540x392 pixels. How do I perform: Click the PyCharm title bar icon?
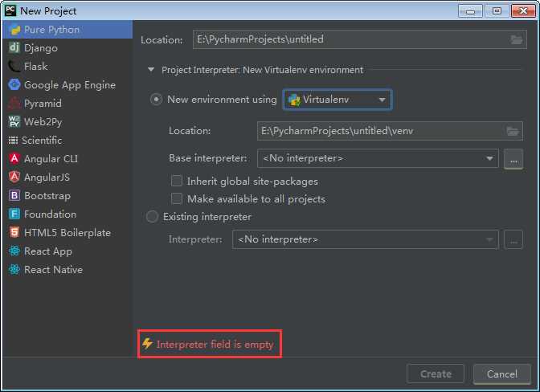10,10
